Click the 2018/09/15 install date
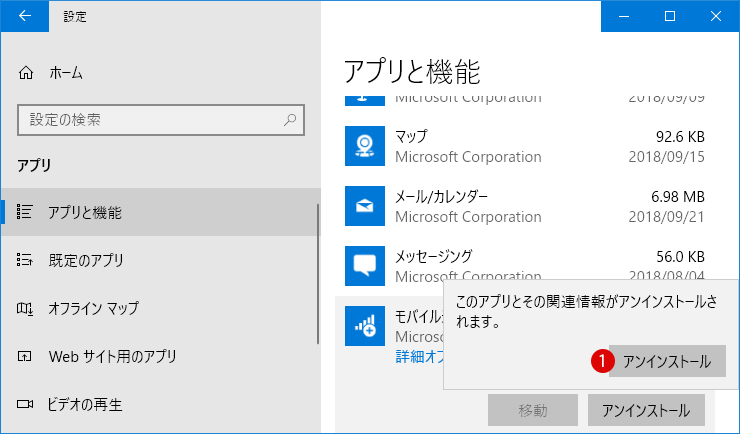 pos(666,157)
